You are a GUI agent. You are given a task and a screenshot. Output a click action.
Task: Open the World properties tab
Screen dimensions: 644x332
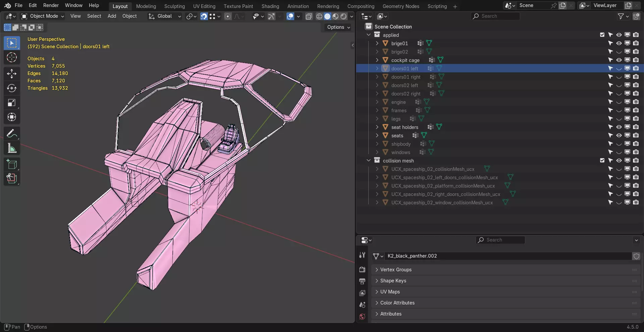click(362, 317)
